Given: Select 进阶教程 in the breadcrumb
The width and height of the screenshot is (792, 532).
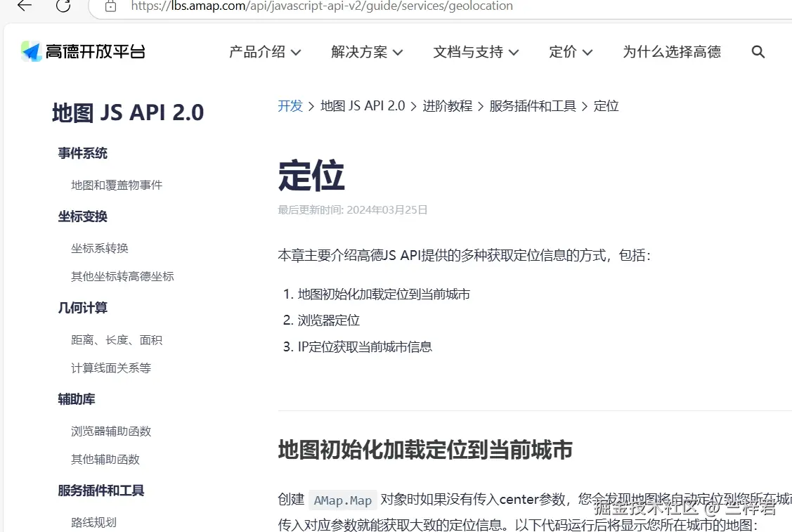Looking at the screenshot, I should pos(448,106).
